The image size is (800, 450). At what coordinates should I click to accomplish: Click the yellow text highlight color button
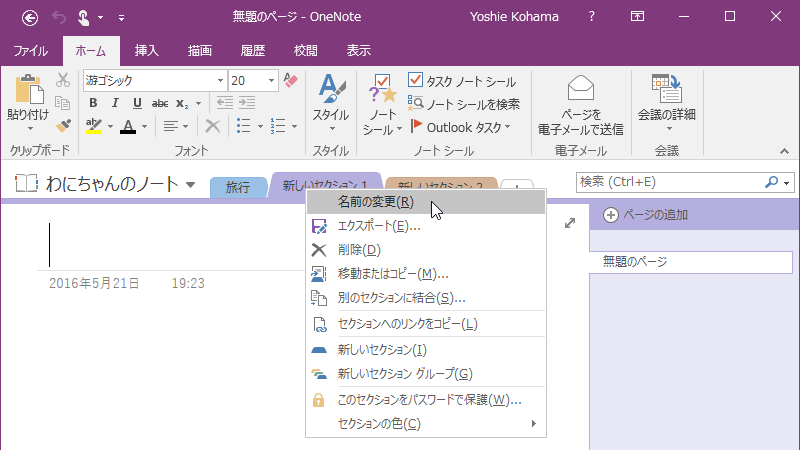pyautogui.click(x=93, y=126)
